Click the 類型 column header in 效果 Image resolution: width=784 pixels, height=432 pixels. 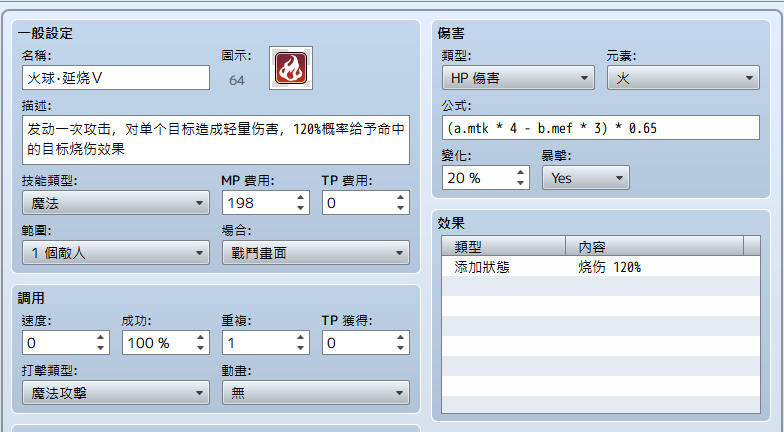[504, 246]
